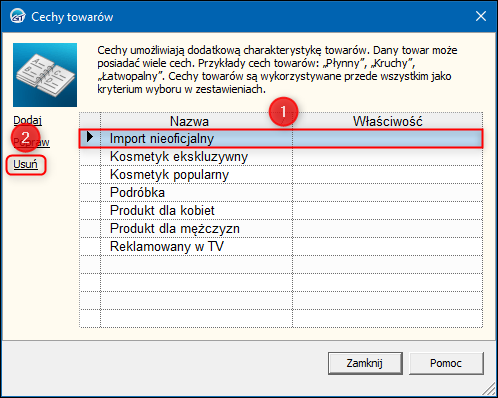Select the Kosmetyk popularny row
The width and height of the screenshot is (498, 398).
pos(281,175)
